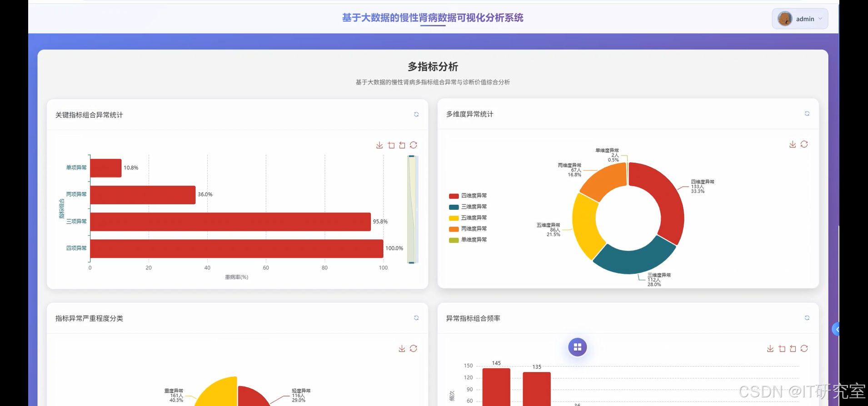Image resolution: width=868 pixels, height=406 pixels.
Task: Refresh the 多维度异常统计 card
Action: (x=807, y=114)
